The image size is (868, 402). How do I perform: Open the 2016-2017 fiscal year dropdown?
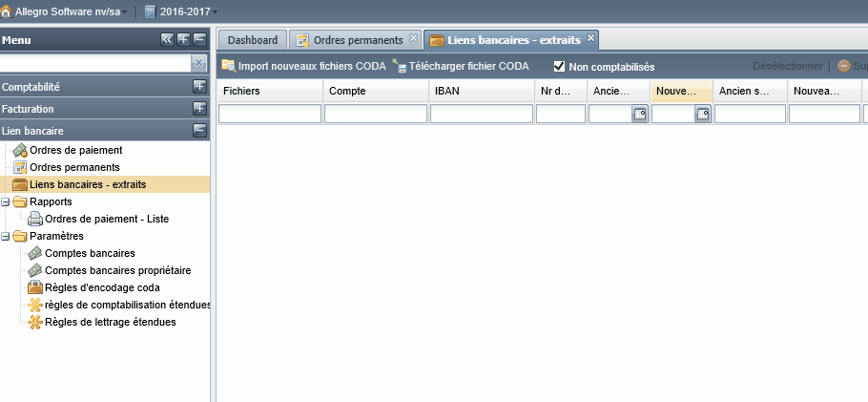180,11
